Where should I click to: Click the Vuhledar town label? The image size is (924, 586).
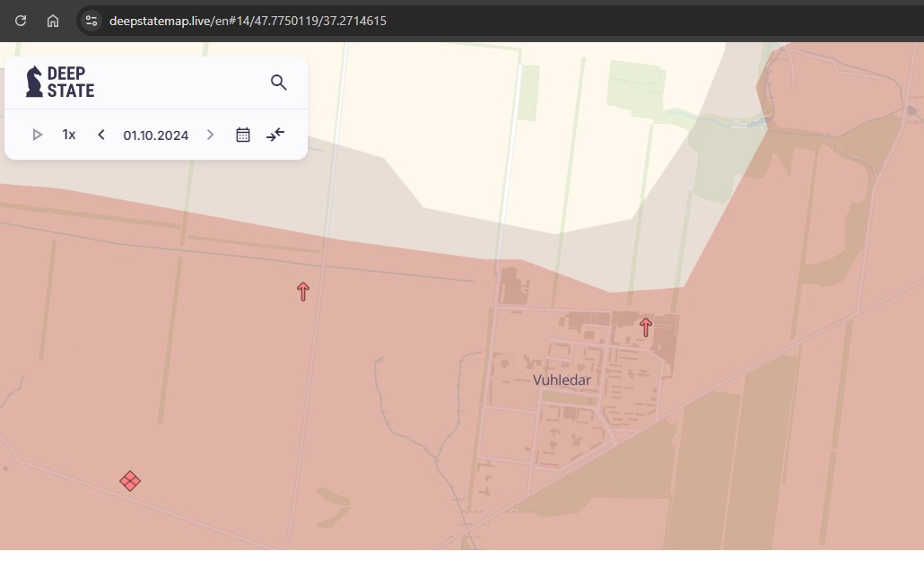click(x=562, y=380)
